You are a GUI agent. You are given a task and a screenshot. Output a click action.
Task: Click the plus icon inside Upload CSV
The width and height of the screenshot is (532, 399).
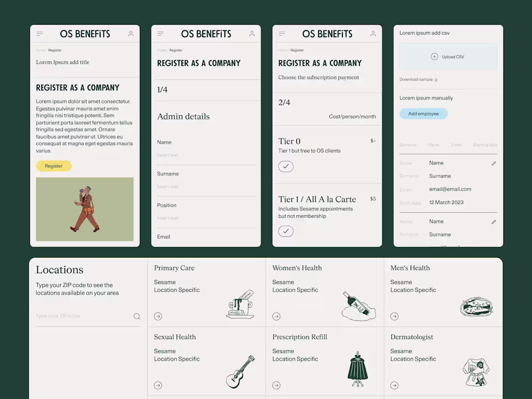coord(435,57)
